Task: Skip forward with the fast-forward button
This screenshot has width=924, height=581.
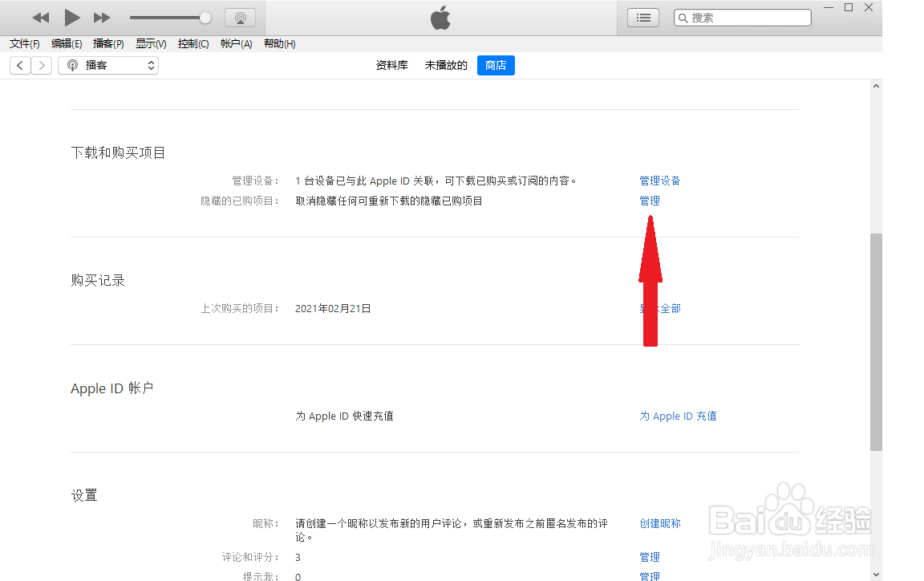Action: click(x=102, y=18)
